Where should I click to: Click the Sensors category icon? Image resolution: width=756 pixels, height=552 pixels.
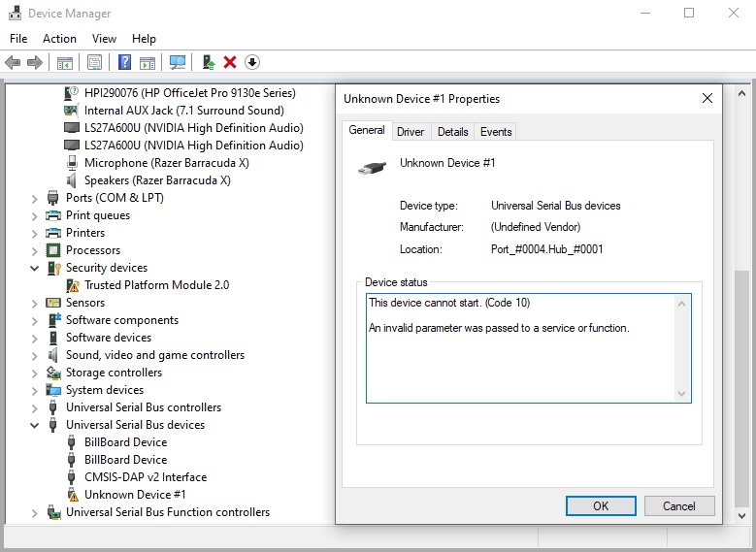[53, 303]
